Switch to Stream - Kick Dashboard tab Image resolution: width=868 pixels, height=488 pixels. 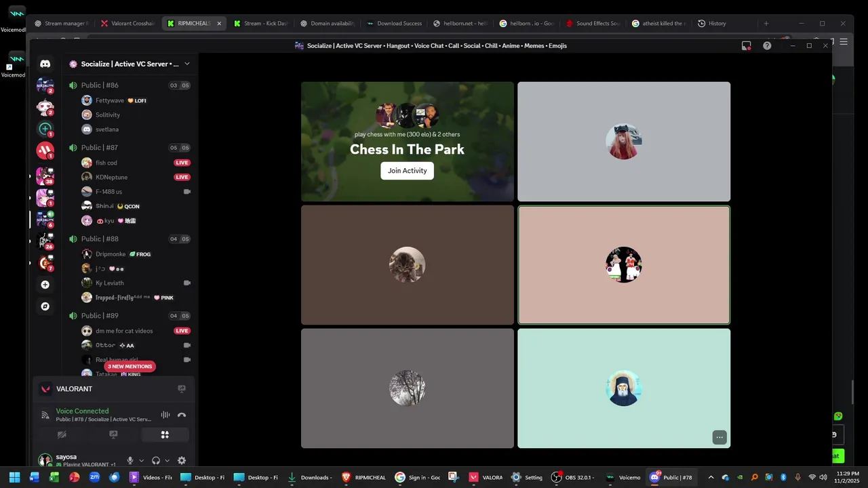[x=260, y=23]
